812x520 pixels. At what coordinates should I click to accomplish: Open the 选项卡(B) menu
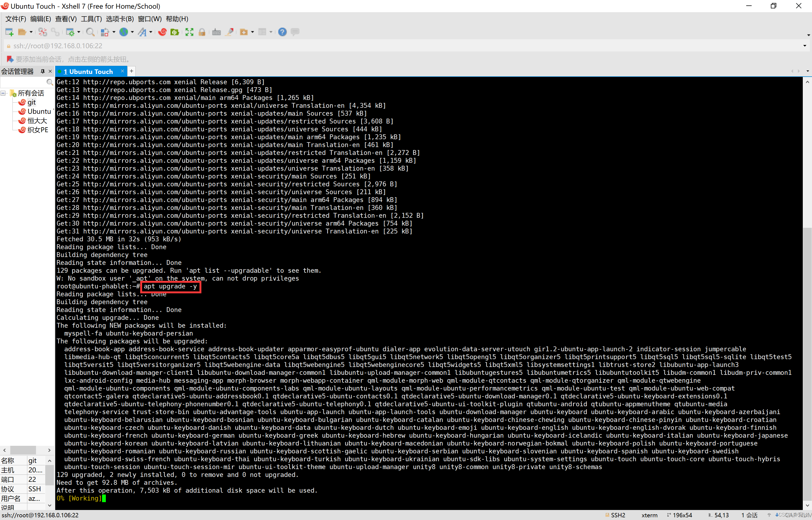coord(120,19)
